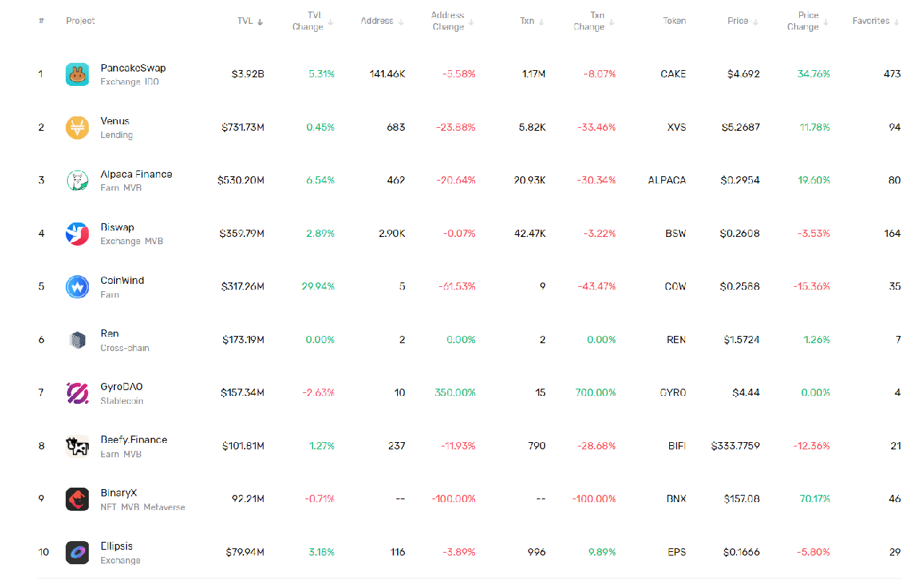Sort by Price column header

click(743, 21)
